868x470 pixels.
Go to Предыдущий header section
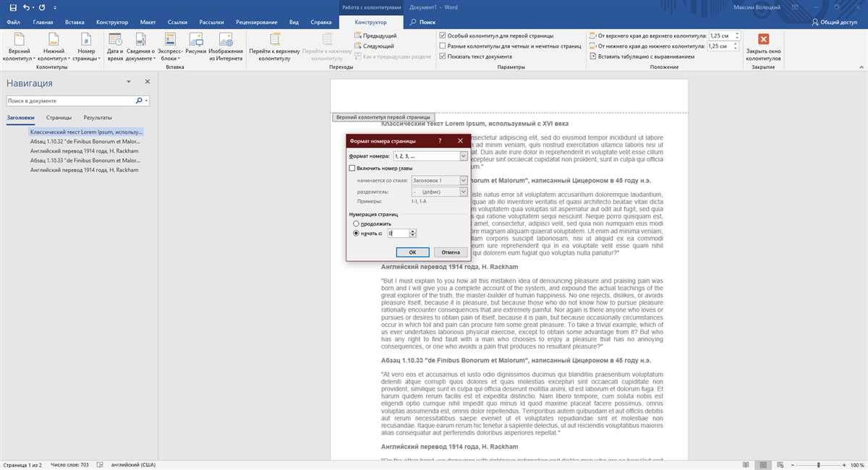click(375, 35)
